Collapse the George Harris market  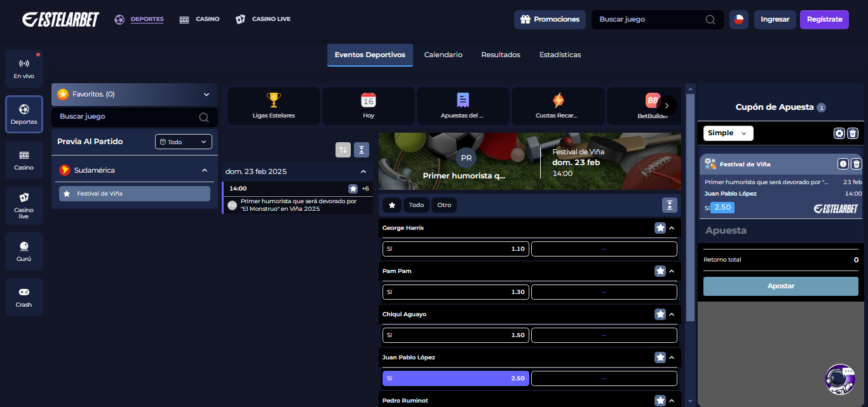click(x=672, y=228)
